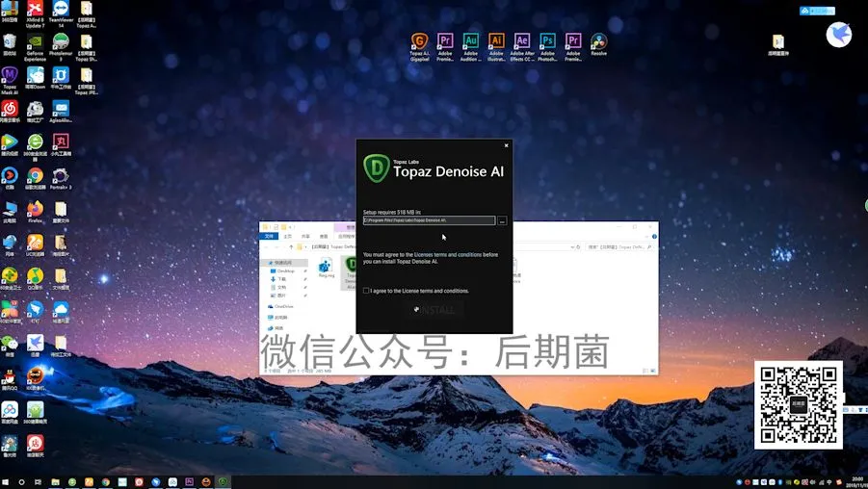Image resolution: width=868 pixels, height=489 pixels.
Task: Click the INSTALL button in Topaz installer
Action: coord(434,310)
